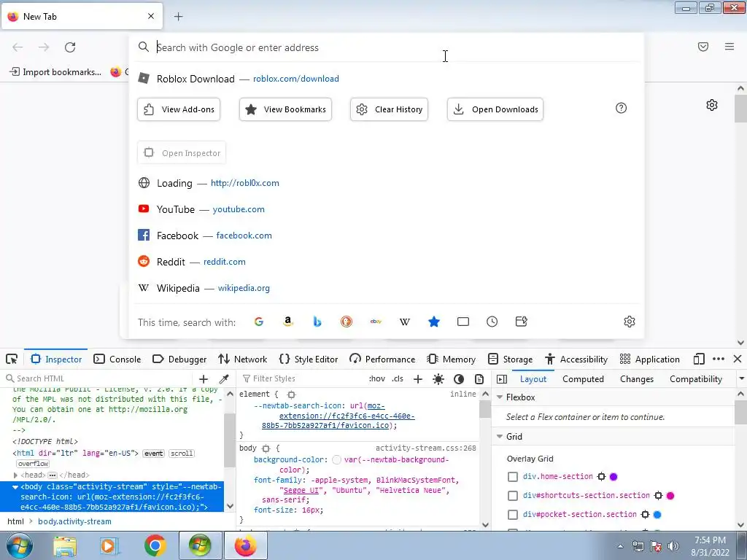Collapse the body element node
747x560 pixels.
pyautogui.click(x=15, y=487)
